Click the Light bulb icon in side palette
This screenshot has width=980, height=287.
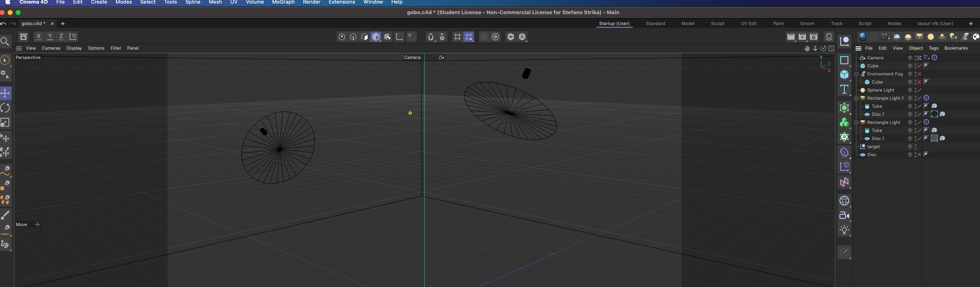coord(844,230)
